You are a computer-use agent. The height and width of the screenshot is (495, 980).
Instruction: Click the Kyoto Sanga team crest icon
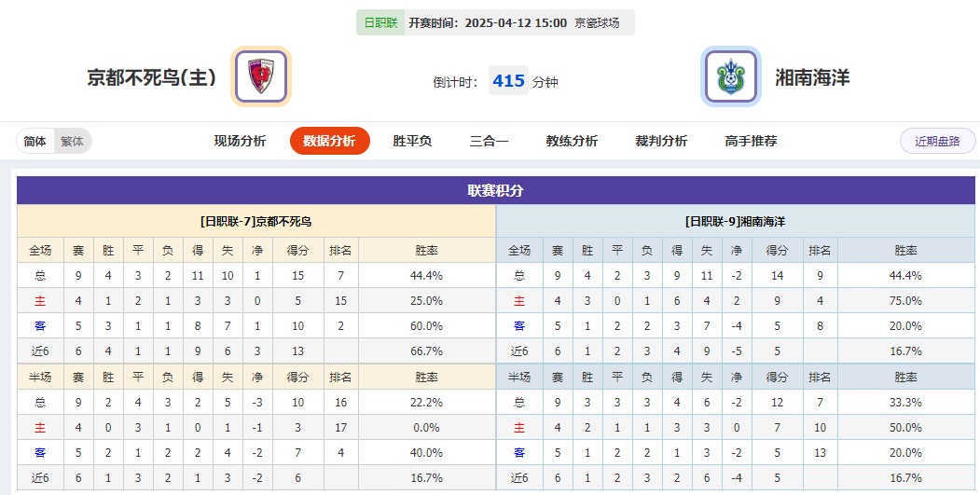(261, 76)
